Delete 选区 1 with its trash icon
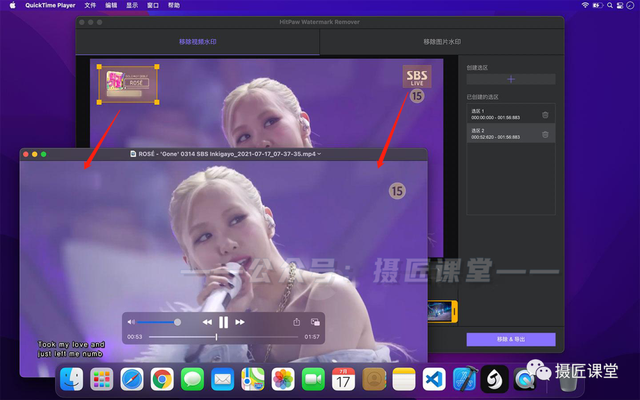 (x=545, y=115)
